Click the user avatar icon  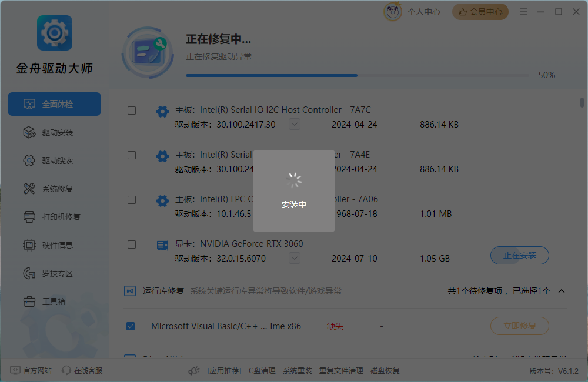[x=393, y=12]
